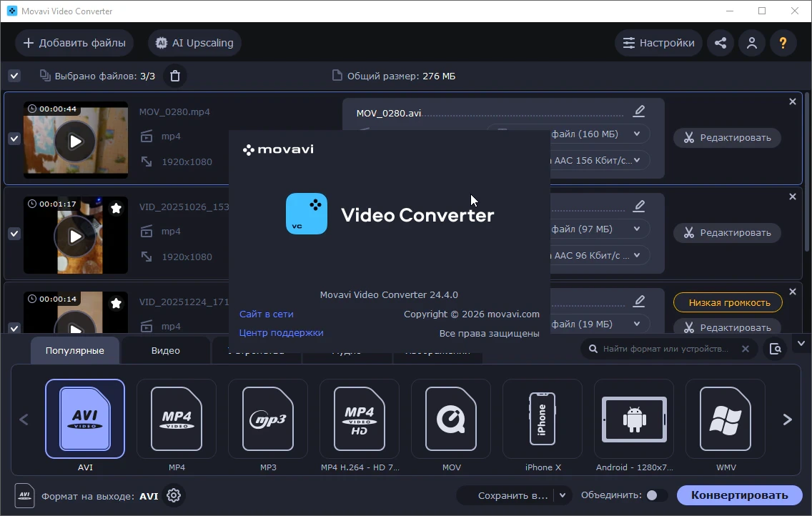Image resolution: width=812 pixels, height=516 pixels.
Task: Click Редактировать for the 97 МБ file
Action: (727, 233)
